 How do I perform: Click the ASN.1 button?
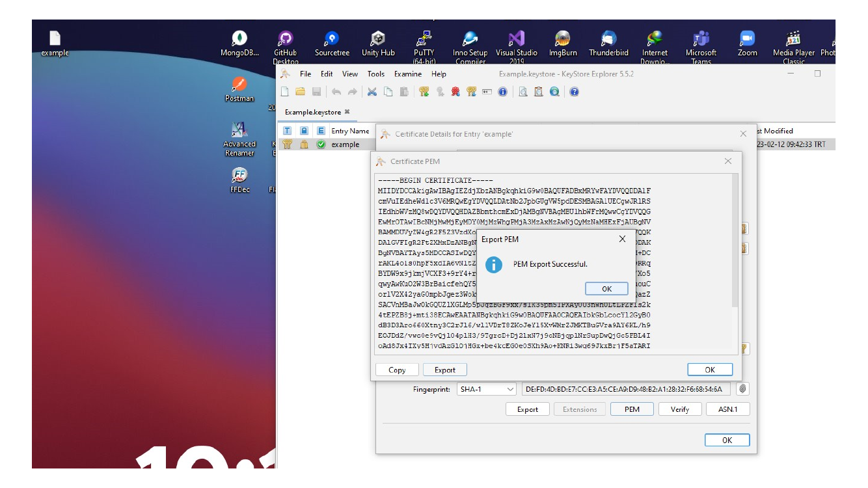tap(728, 409)
